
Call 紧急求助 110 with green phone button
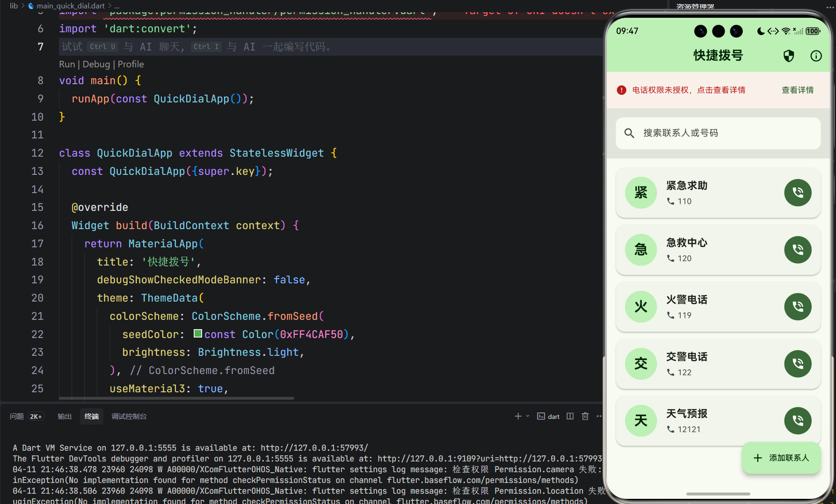[x=798, y=193]
